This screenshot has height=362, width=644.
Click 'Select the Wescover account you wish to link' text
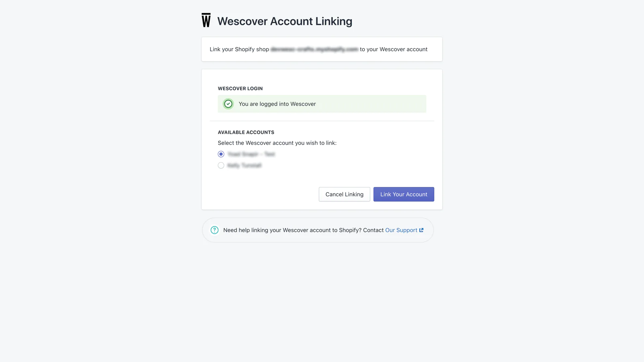(277, 143)
